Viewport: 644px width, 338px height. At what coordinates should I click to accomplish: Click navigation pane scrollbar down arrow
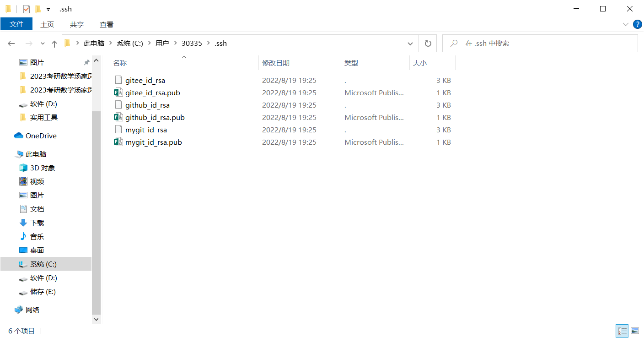pos(96,319)
